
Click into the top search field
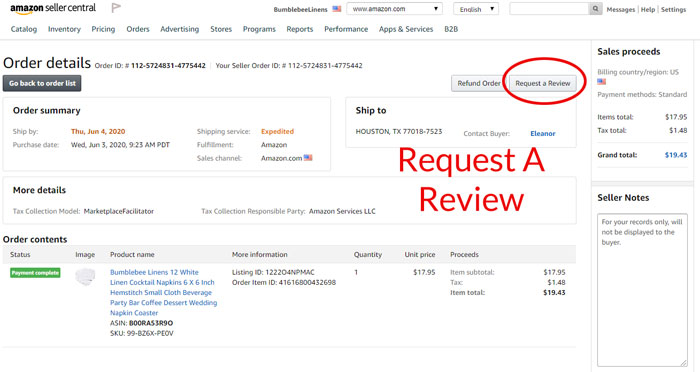[550, 8]
